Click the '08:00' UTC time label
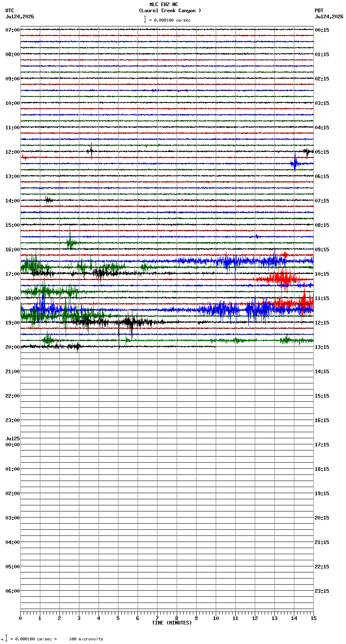346x644 pixels. pos(13,54)
